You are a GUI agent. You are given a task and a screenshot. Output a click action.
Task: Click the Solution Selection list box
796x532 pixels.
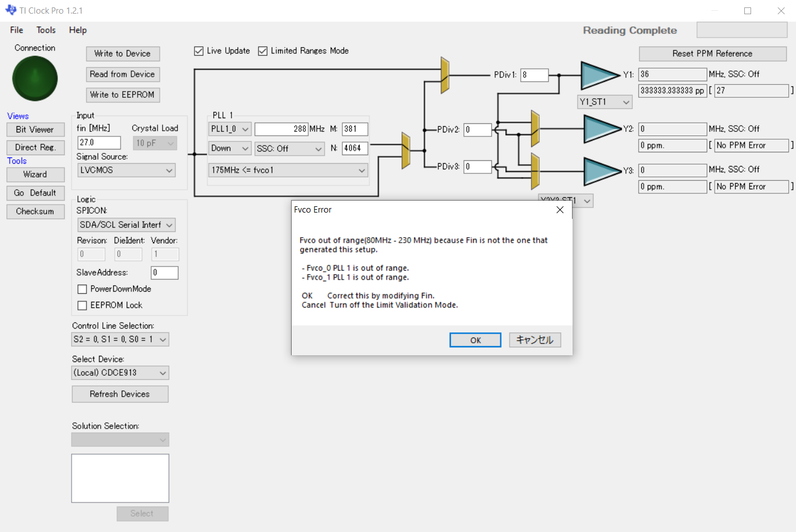(120, 478)
